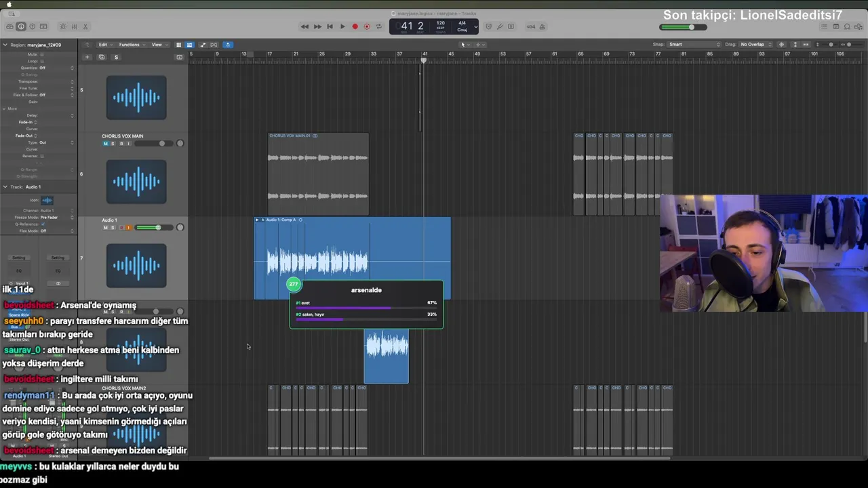Toggle Show/Hide Flex icon
868x488 pixels.
pos(214,45)
